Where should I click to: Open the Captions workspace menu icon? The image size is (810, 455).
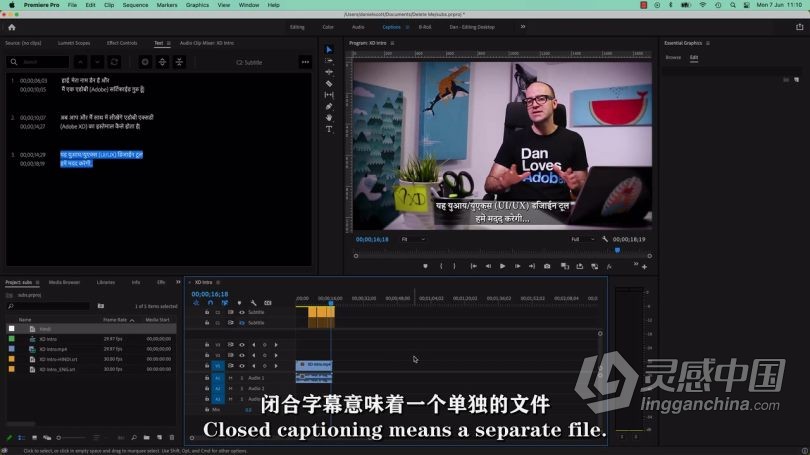tap(408, 27)
